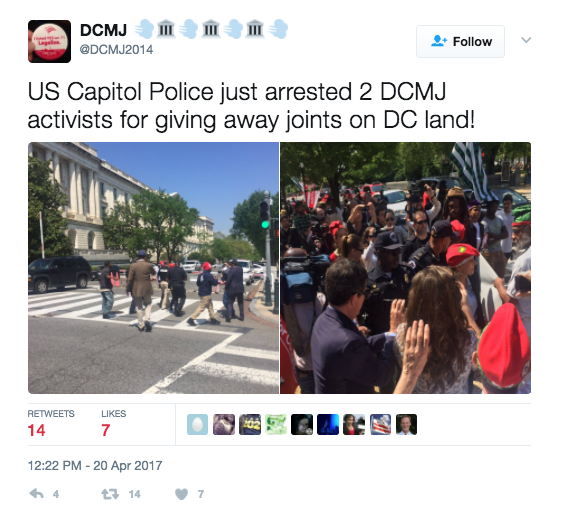This screenshot has height=522, width=561.
Task: Open the 7 Likes count
Action: 113,424
